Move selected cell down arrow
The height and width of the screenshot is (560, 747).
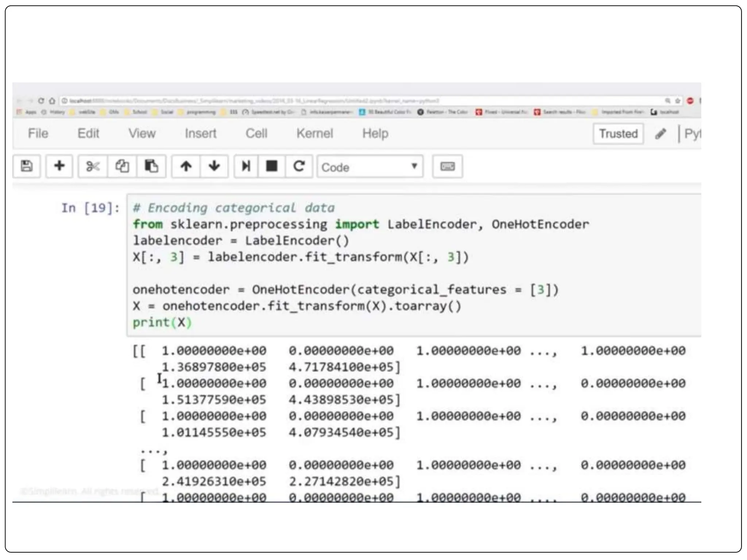coord(214,166)
